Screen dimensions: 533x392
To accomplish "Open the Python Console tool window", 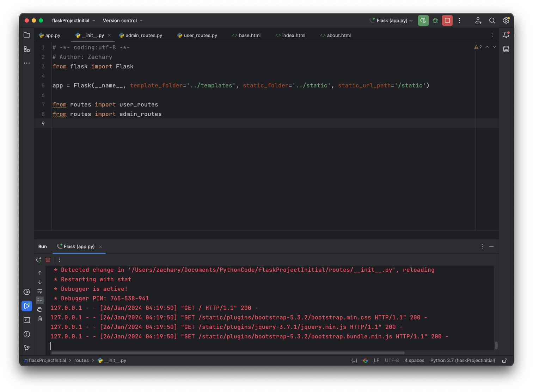I will pos(27,292).
